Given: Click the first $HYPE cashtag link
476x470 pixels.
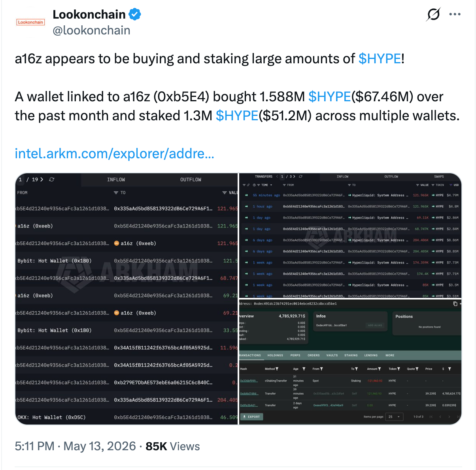Looking at the screenshot, I should [380, 59].
